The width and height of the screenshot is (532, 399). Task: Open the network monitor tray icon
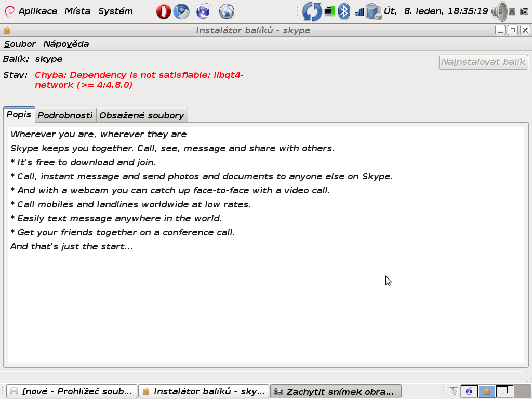[x=329, y=11]
